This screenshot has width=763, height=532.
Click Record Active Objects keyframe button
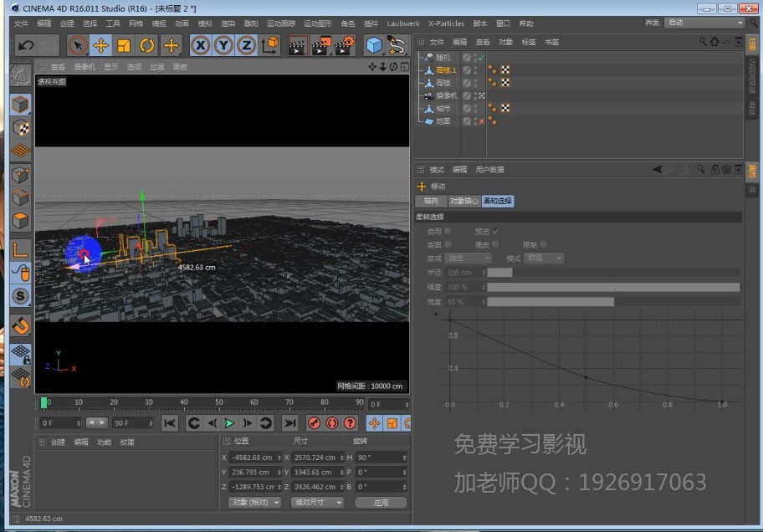315,423
